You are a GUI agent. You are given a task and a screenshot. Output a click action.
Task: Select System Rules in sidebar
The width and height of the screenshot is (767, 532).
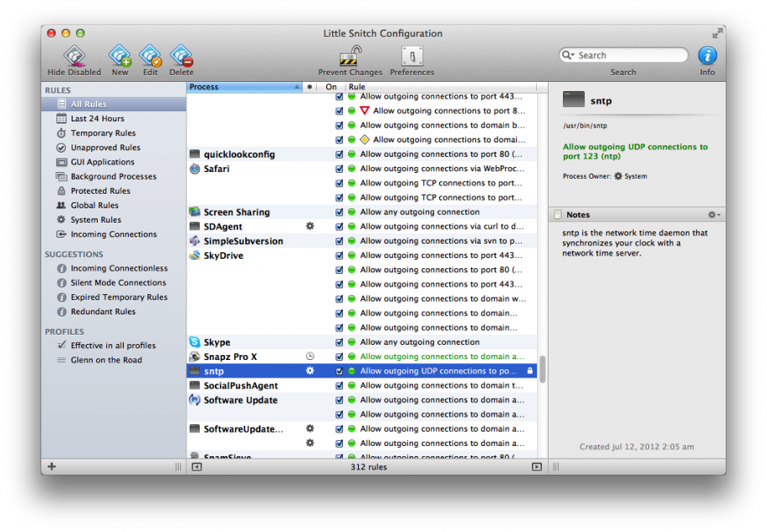pyautogui.click(x=114, y=220)
